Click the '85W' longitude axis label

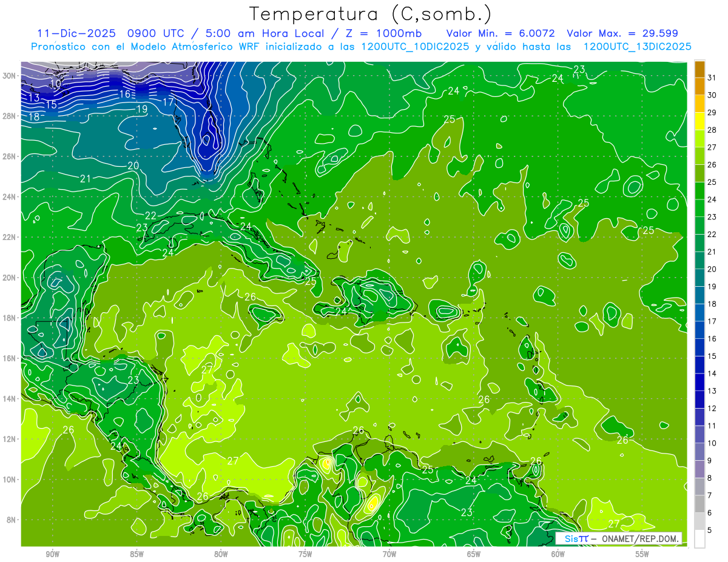click(x=136, y=554)
